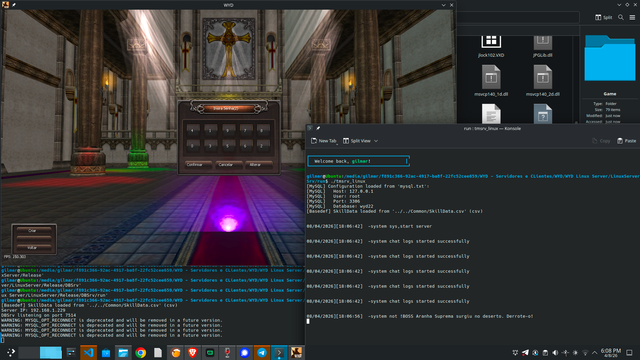Viewport: 640px width, 360px height.
Task: Click keypad digit 2 in the game dialog
Action: tap(263, 146)
